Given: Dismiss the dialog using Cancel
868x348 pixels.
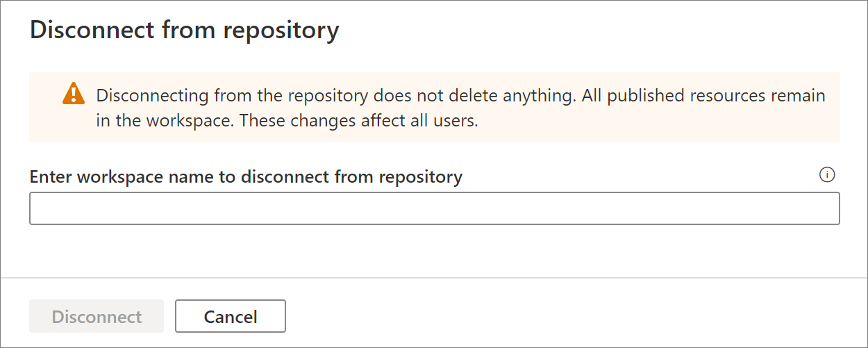Looking at the screenshot, I should click(230, 317).
